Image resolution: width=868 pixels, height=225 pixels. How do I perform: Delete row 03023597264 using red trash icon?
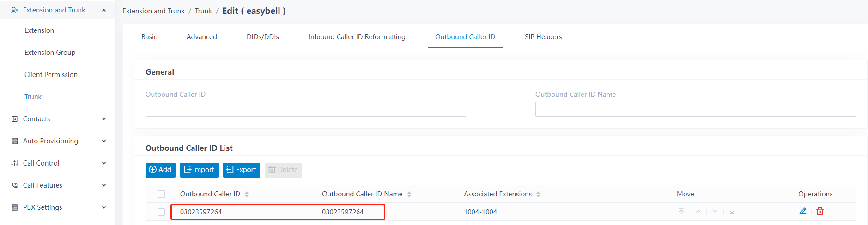click(820, 211)
